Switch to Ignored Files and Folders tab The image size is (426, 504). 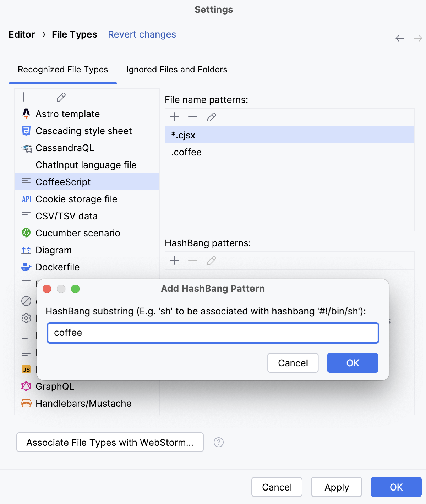pyautogui.click(x=176, y=70)
